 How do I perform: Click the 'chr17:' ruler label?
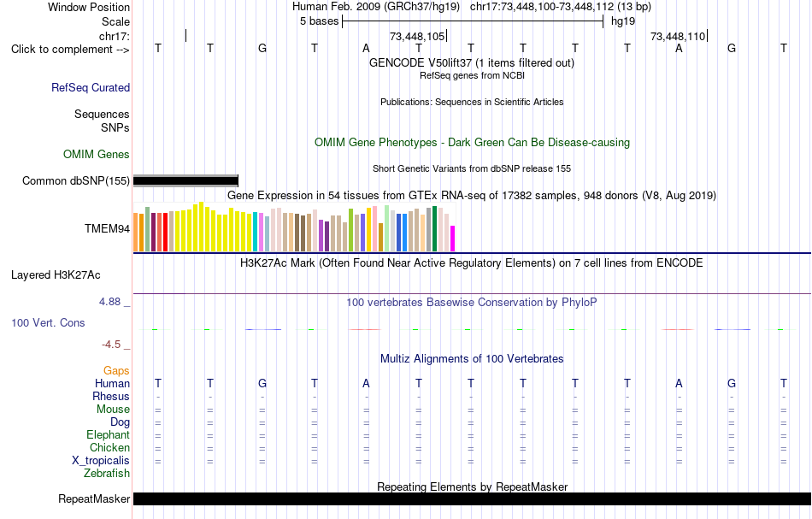115,36
